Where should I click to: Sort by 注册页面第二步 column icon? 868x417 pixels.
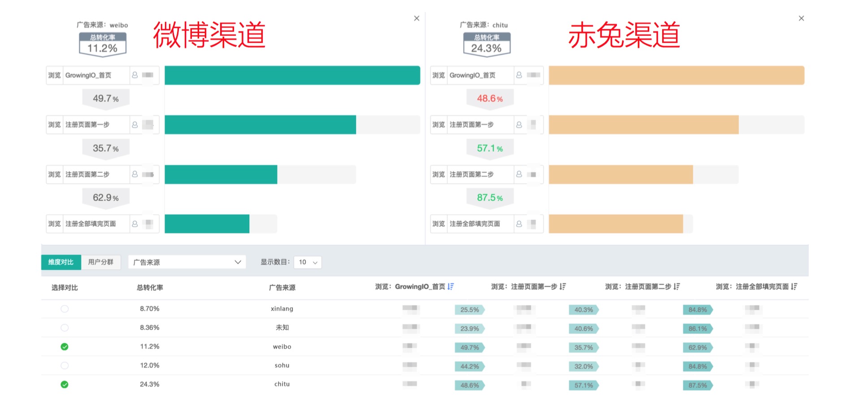point(677,287)
